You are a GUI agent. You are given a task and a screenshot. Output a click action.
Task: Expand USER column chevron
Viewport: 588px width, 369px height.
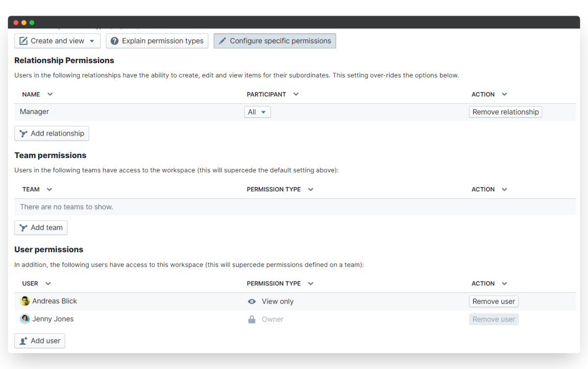[x=48, y=284]
